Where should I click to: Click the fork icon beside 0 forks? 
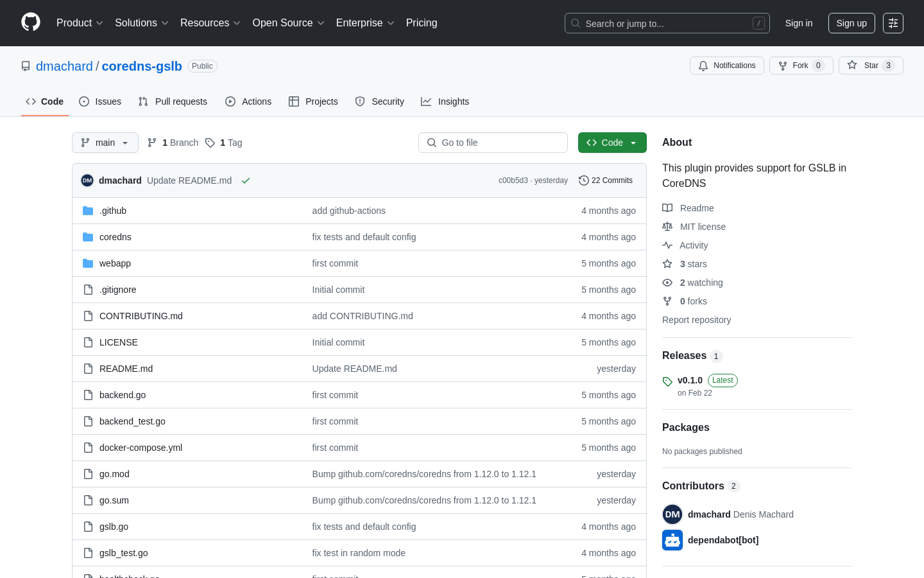[x=667, y=301]
